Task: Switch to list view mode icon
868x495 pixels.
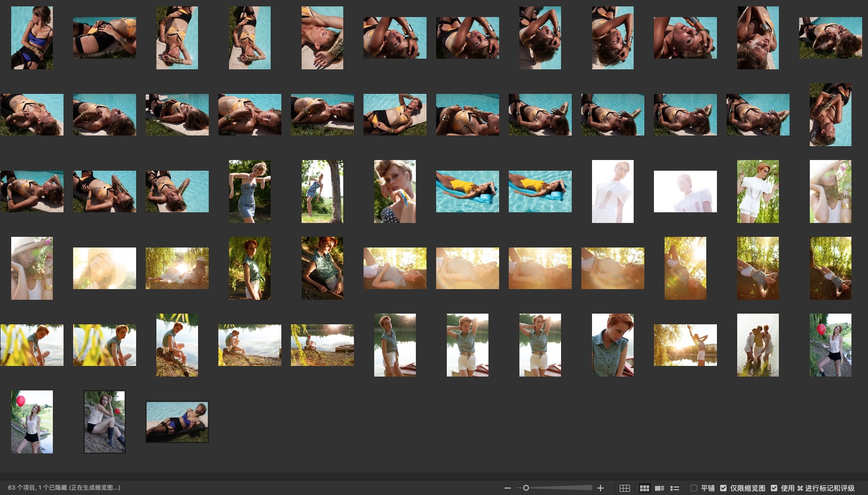Action: click(675, 488)
